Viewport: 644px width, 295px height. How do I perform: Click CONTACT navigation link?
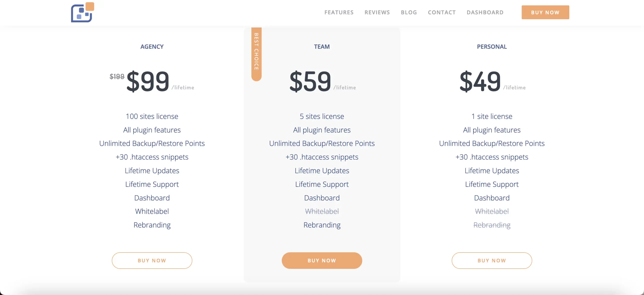click(442, 12)
